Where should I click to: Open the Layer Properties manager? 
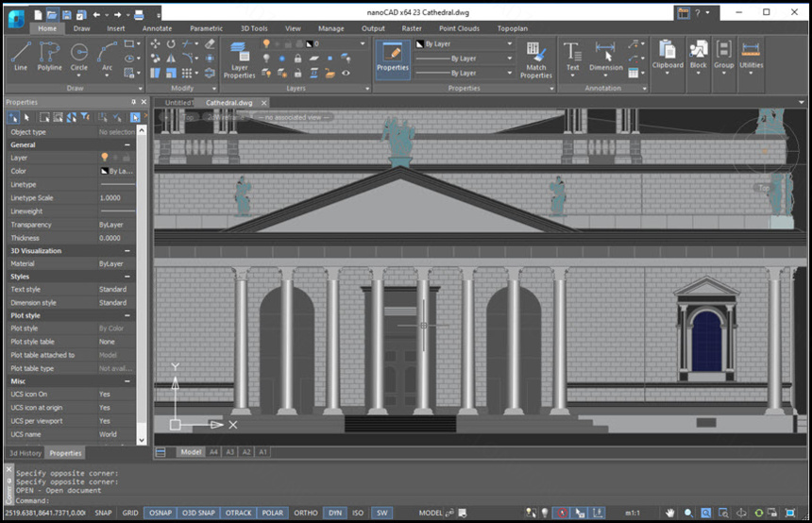tap(239, 59)
